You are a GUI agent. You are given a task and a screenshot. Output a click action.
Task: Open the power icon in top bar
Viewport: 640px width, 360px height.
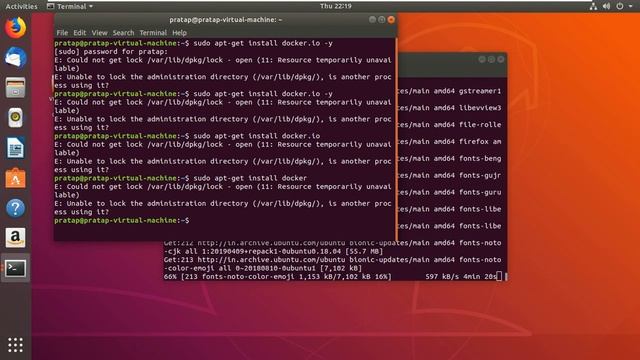pyautogui.click(x=620, y=6)
